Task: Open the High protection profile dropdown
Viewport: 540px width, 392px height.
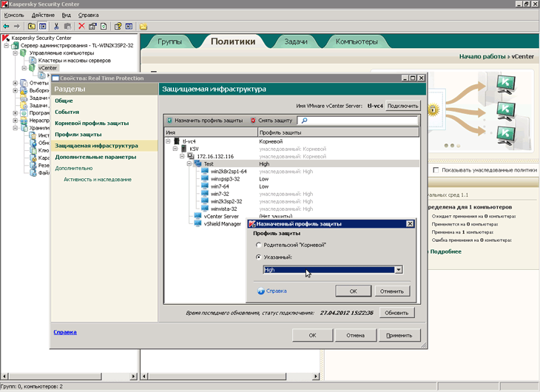Action: coord(399,270)
